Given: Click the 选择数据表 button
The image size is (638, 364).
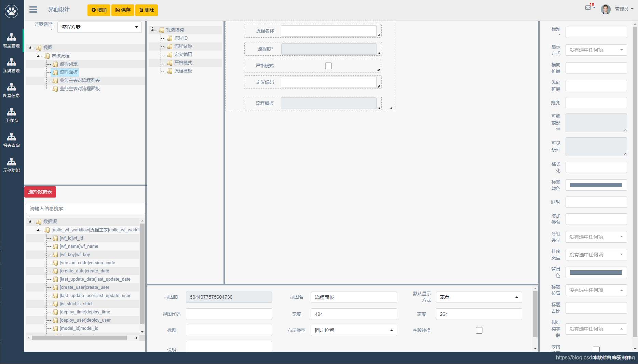Looking at the screenshot, I should [40, 192].
